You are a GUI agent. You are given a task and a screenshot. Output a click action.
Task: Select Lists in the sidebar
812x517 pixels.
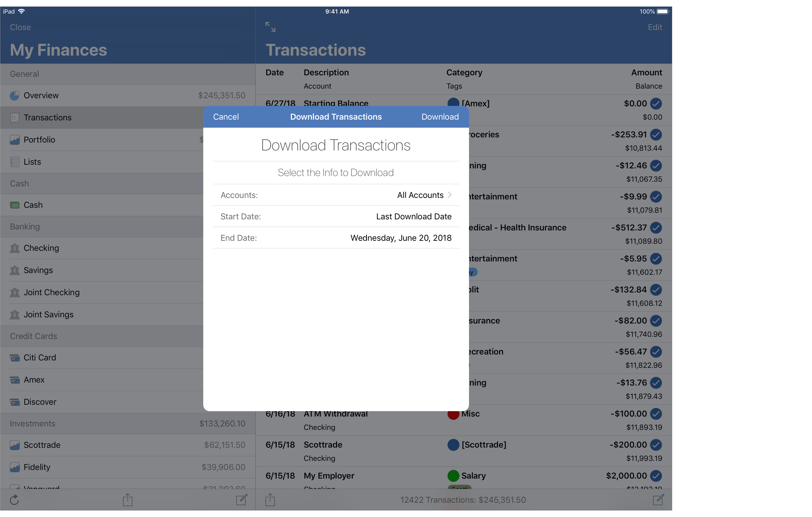click(x=32, y=162)
